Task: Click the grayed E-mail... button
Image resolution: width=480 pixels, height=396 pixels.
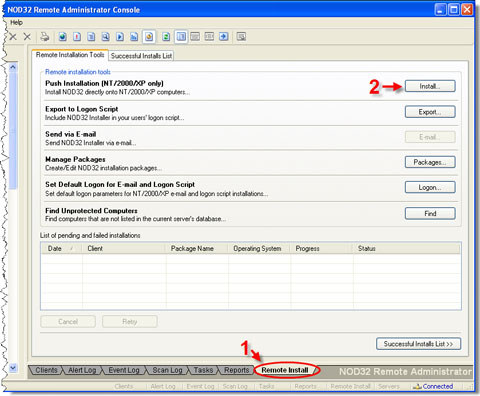Action: (430, 137)
